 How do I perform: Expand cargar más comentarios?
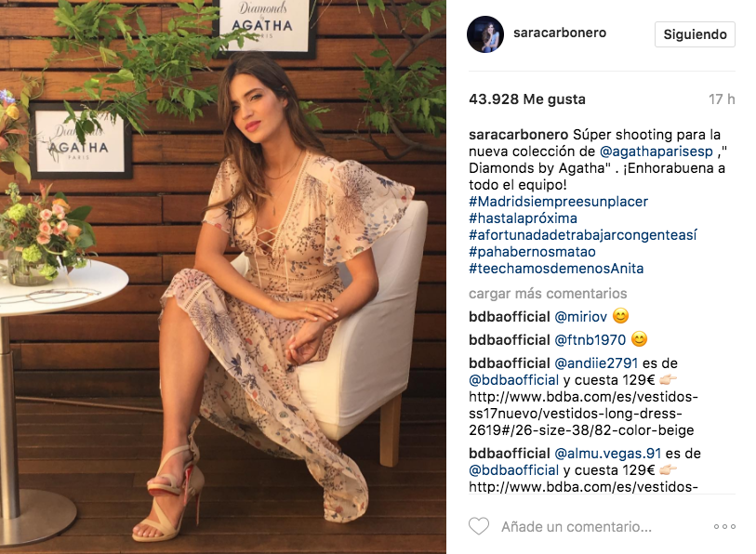(548, 294)
